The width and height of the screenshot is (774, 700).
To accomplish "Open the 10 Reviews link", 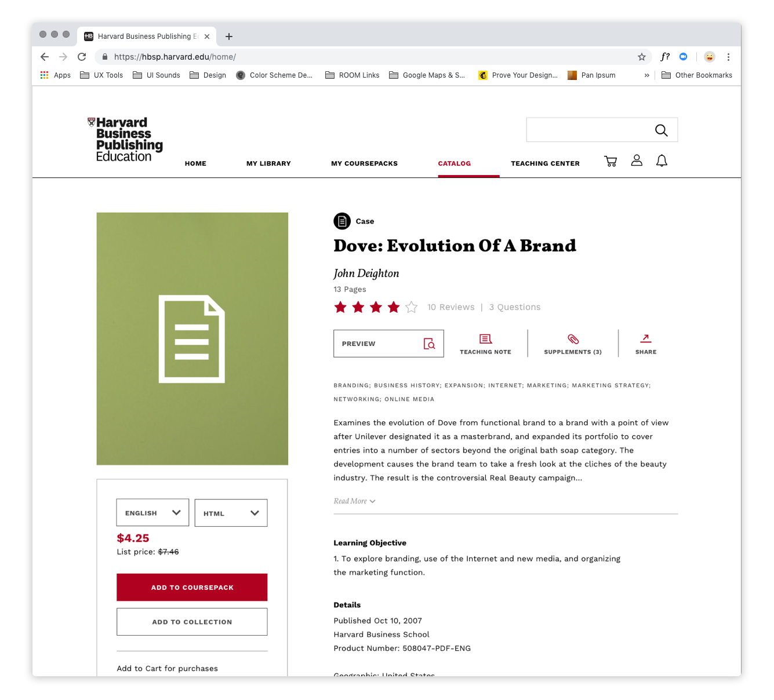I will click(x=451, y=307).
